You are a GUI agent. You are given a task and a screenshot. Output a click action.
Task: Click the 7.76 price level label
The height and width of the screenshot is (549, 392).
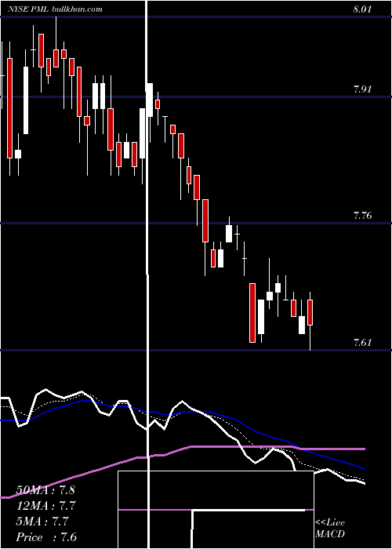click(x=362, y=216)
